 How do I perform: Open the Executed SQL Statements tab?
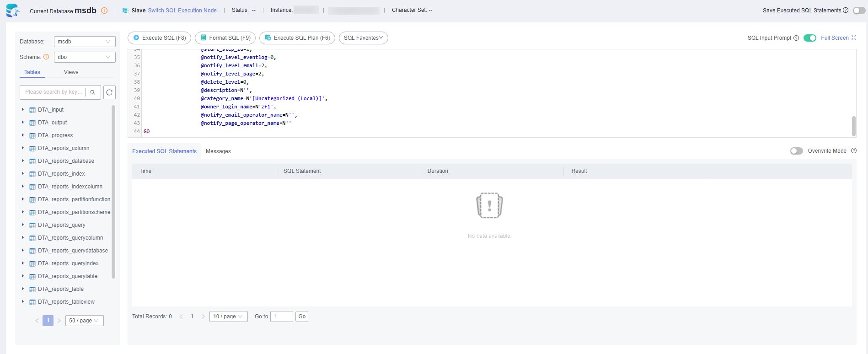pos(164,151)
